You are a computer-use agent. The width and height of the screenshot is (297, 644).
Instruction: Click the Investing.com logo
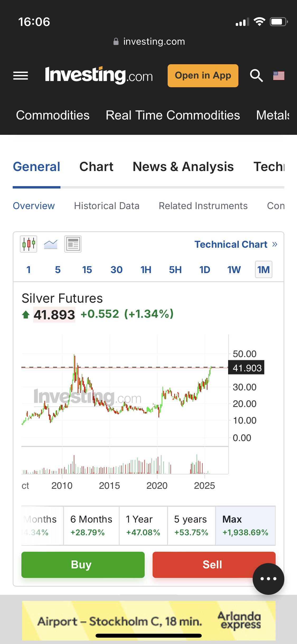tap(99, 75)
